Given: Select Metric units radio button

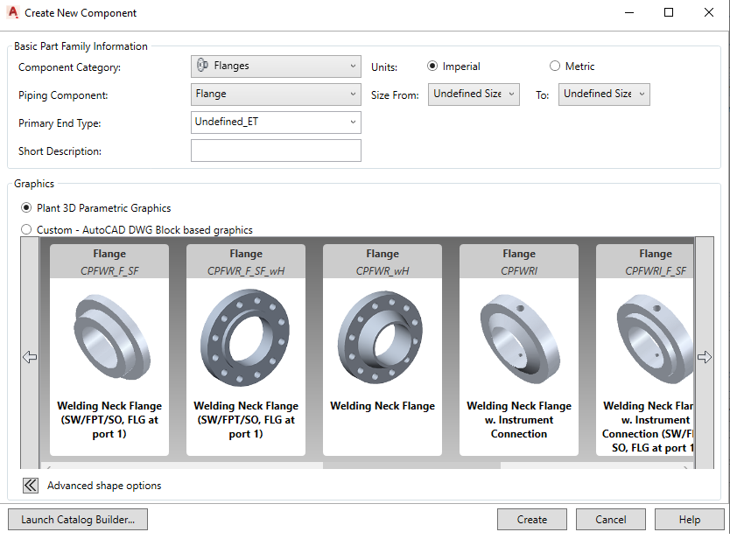Looking at the screenshot, I should click(x=555, y=66).
